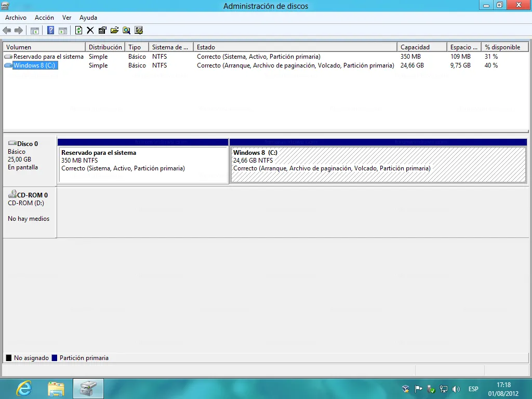The width and height of the screenshot is (532, 399).
Task: Click the last toolbar icon with the star
Action: [x=139, y=31]
